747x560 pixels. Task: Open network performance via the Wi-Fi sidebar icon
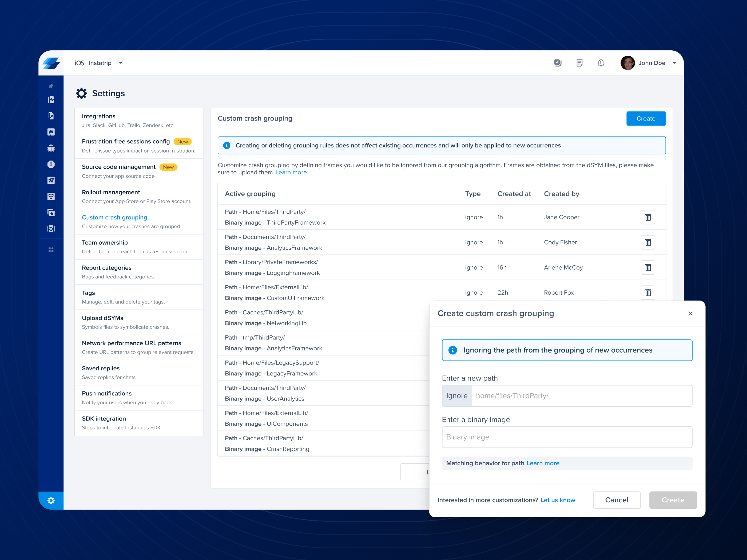[51, 197]
